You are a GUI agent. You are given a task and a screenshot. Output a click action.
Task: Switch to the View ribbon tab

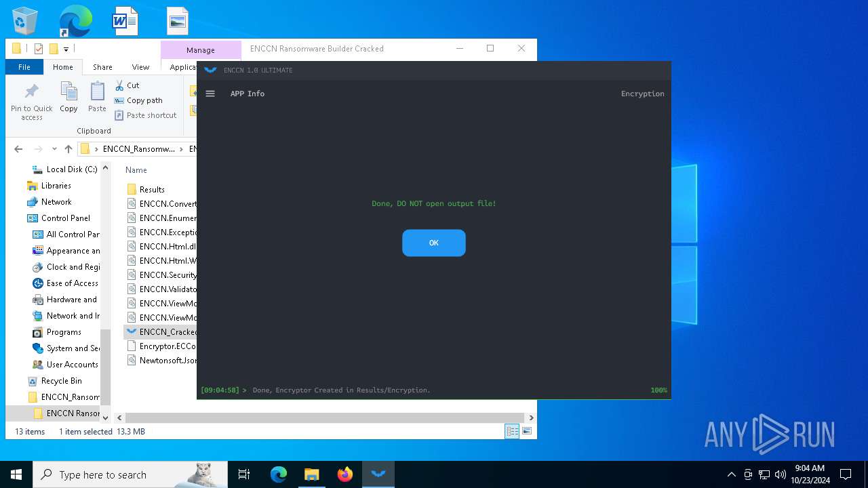[x=140, y=67]
